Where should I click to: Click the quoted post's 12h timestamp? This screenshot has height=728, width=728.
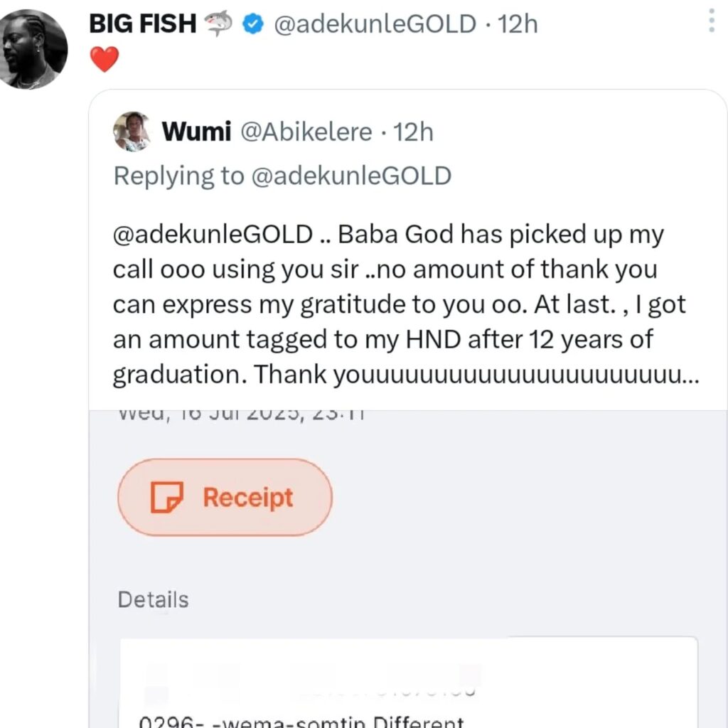tap(413, 132)
